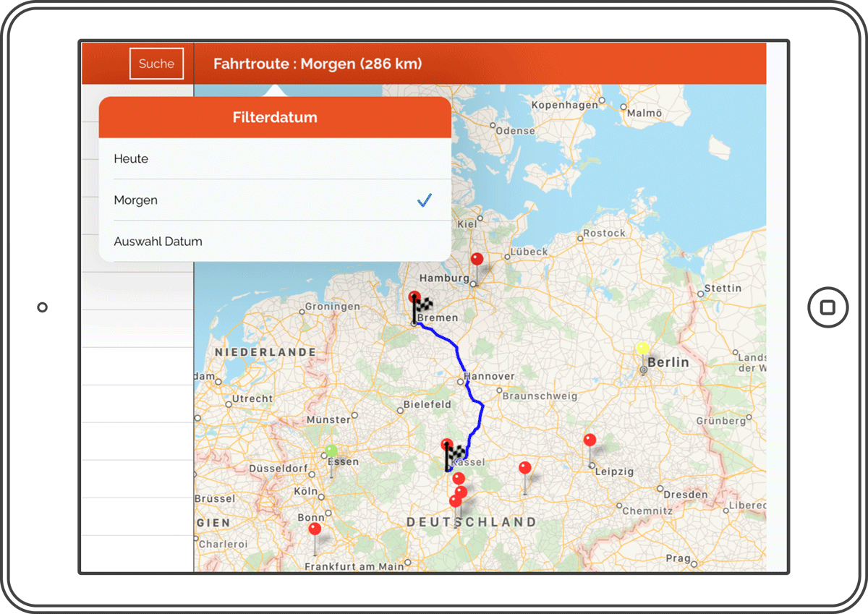868x614 pixels.
Task: Select the Heute filter option
Action: [275, 159]
